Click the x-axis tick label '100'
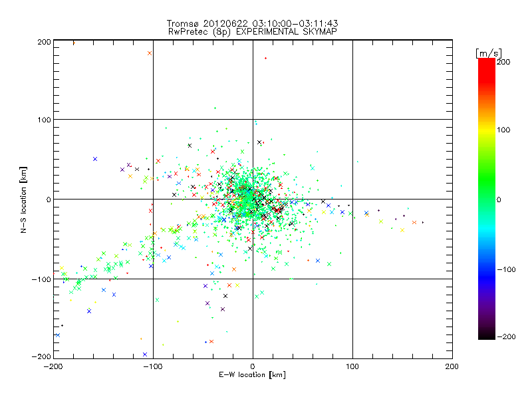 [x=352, y=366]
